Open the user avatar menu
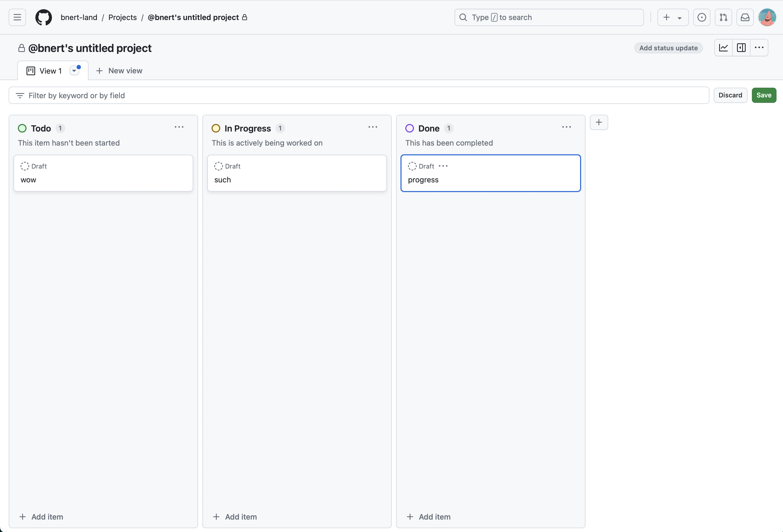The height and width of the screenshot is (532, 783). click(767, 17)
